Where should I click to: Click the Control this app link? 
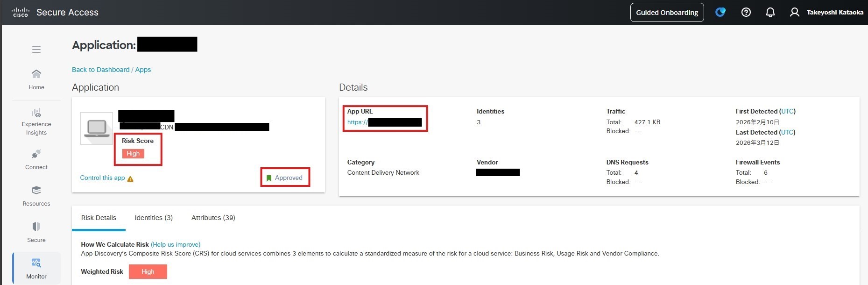[102, 178]
